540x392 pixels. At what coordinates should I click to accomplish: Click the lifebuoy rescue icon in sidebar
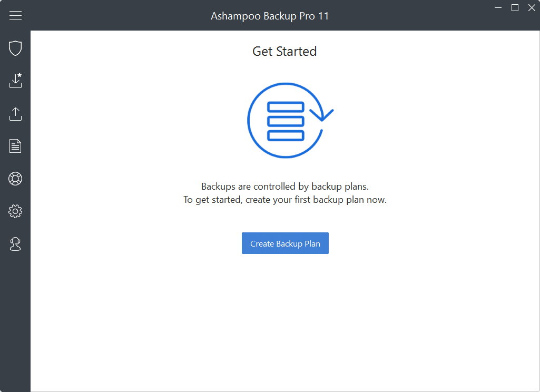[15, 179]
